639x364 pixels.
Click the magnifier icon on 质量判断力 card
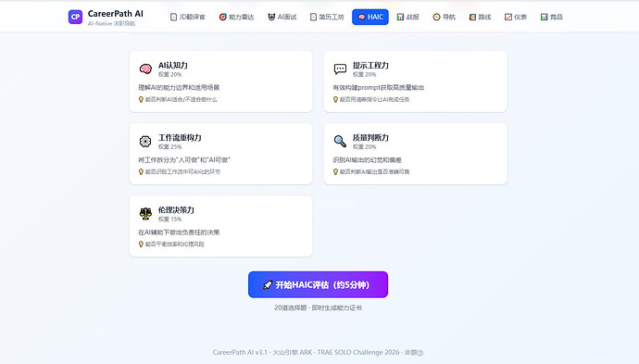pos(340,141)
